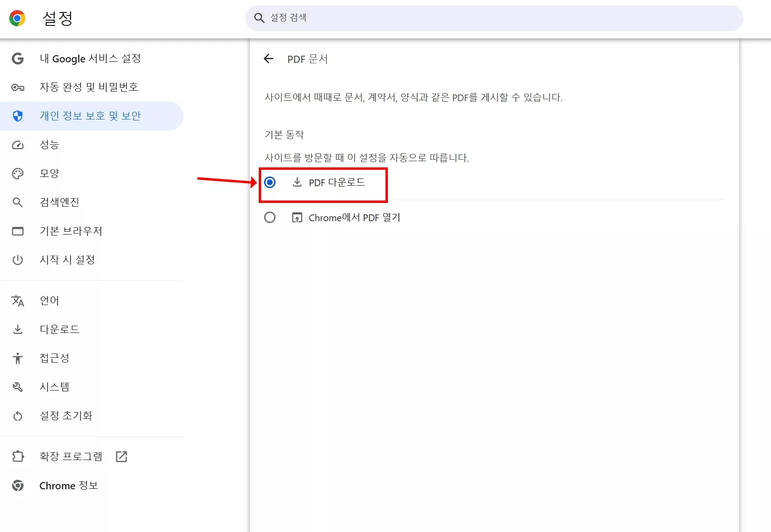Click the default browser window icon
Screen dimensions: 771x532
point(18,231)
